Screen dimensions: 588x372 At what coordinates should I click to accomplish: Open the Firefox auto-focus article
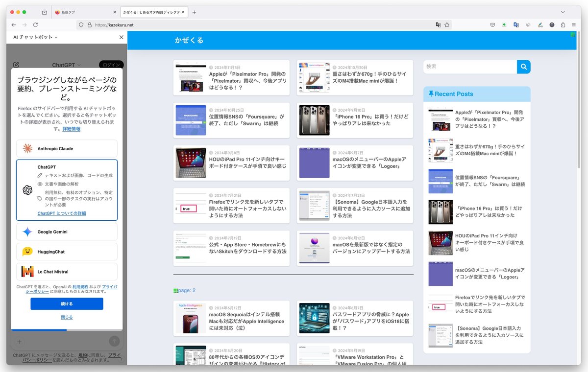[231, 206]
